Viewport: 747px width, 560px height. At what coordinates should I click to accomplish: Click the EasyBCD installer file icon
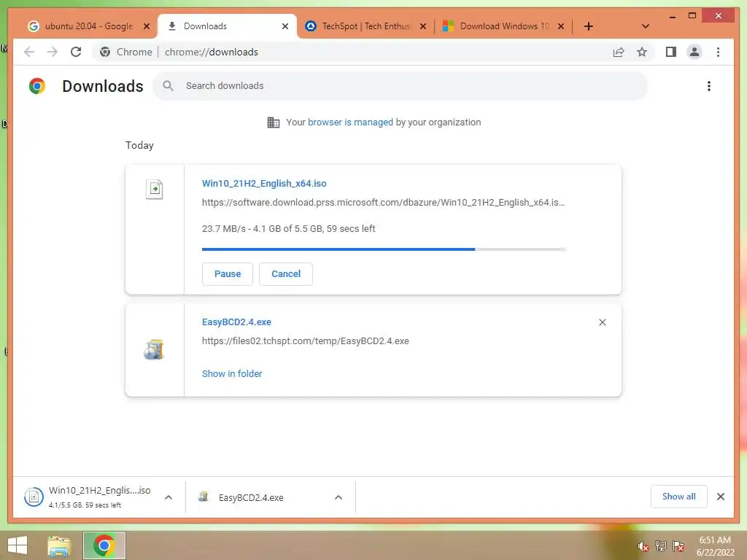click(x=154, y=350)
